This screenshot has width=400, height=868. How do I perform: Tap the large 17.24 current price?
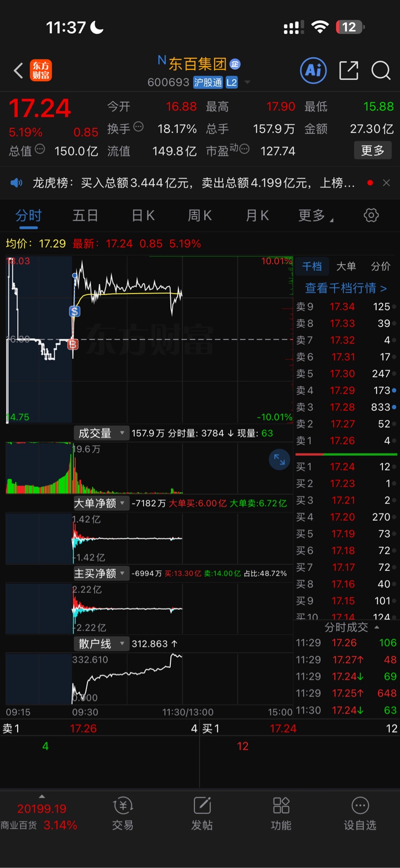(x=40, y=108)
